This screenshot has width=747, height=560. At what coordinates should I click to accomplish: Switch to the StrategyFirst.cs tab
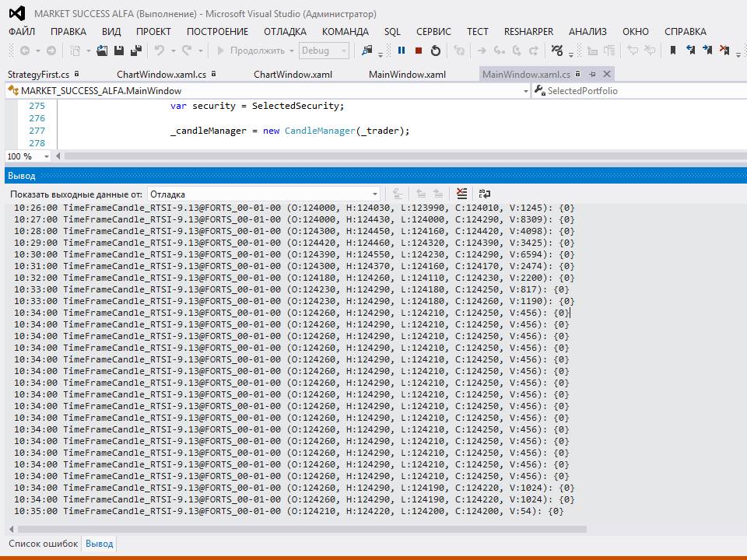pos(38,75)
